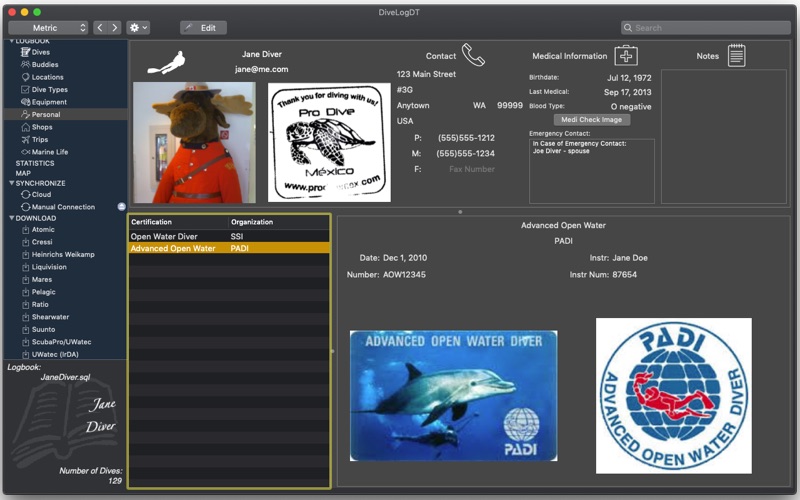Click certification date Dec 1, 2010
800x500 pixels.
point(405,258)
